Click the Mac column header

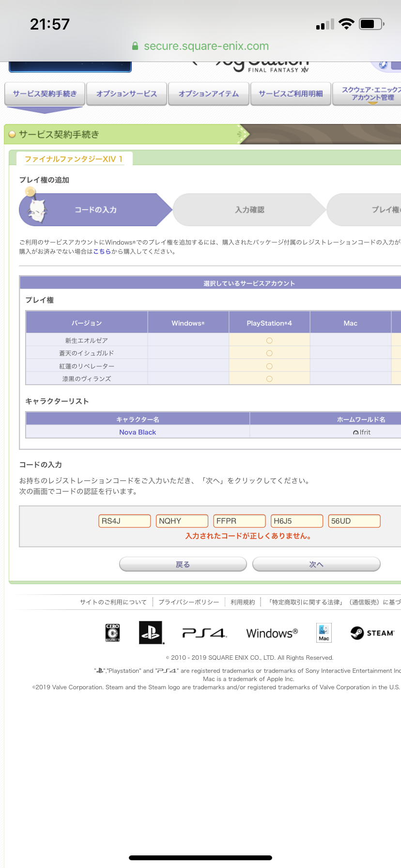coord(351,323)
